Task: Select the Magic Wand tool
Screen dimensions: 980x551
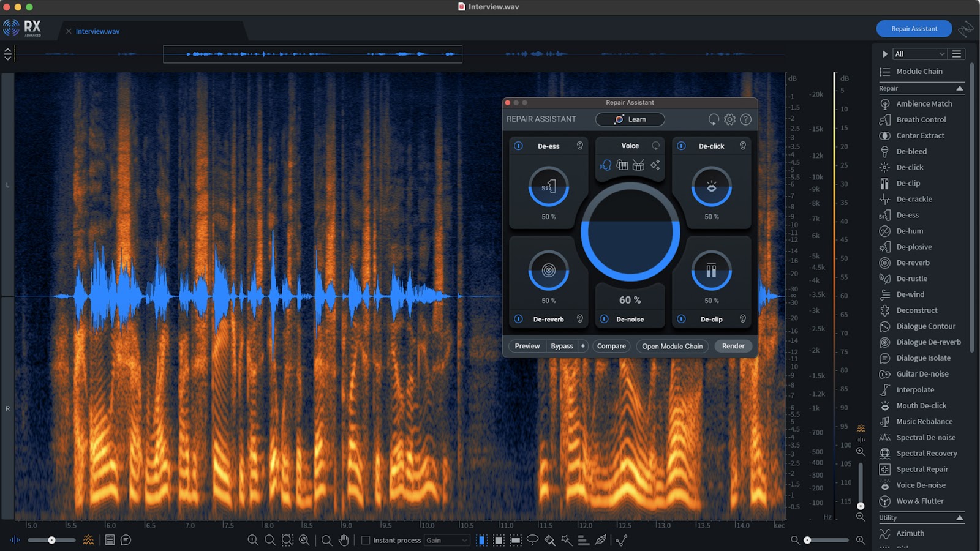Action: (567, 540)
